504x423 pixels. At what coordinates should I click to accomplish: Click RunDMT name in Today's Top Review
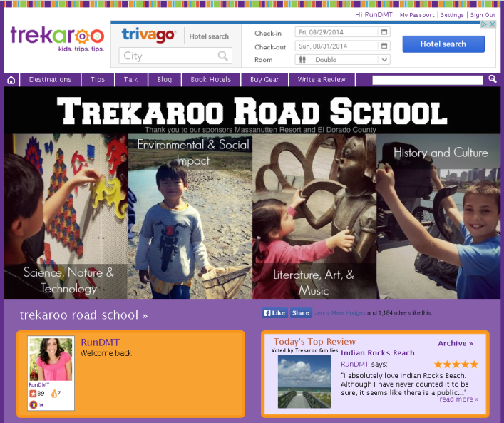pos(354,364)
